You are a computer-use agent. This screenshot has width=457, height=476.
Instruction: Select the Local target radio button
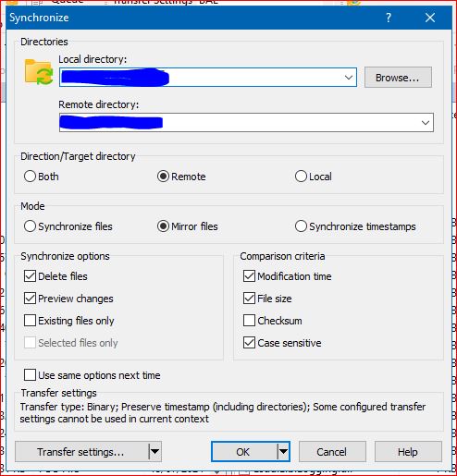click(x=301, y=177)
